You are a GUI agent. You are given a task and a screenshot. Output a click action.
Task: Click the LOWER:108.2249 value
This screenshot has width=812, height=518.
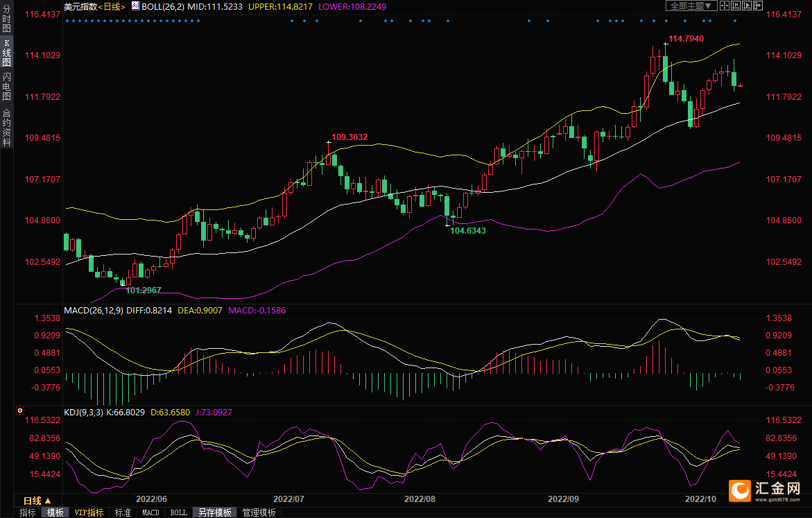point(352,6)
